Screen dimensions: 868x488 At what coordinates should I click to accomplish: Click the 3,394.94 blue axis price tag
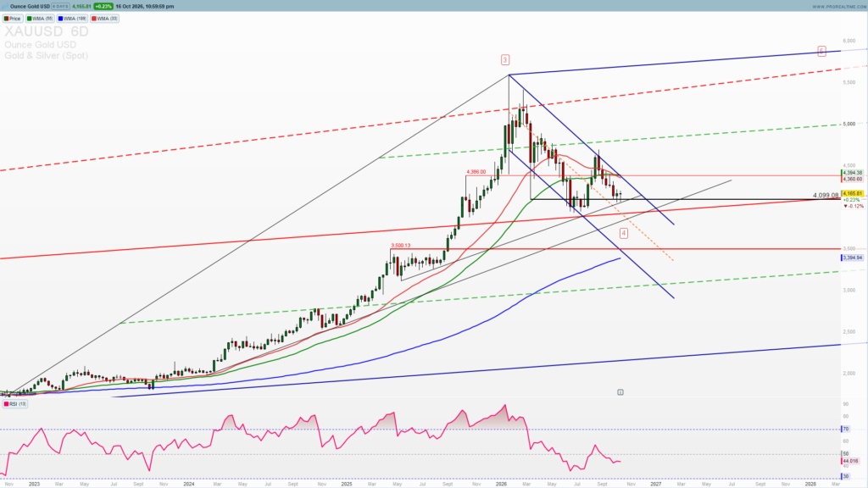(x=853, y=258)
